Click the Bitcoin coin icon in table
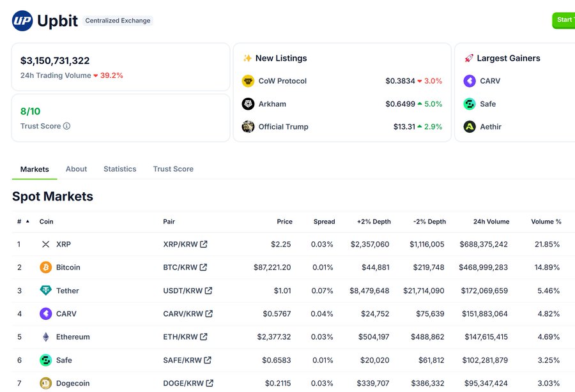Viewport: 575px width, 392px height. tap(45, 268)
